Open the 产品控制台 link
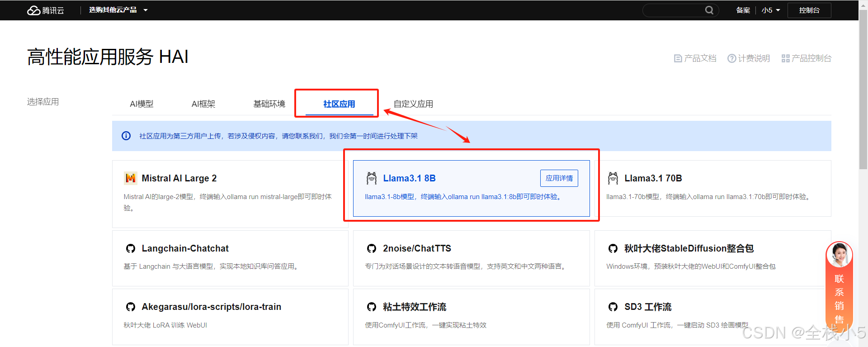868x347 pixels. click(807, 58)
